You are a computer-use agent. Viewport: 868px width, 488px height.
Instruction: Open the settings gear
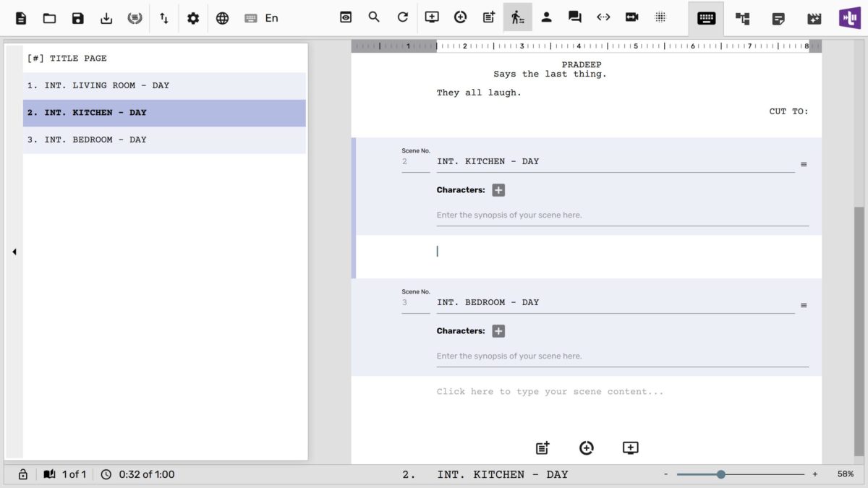pyautogui.click(x=193, y=18)
